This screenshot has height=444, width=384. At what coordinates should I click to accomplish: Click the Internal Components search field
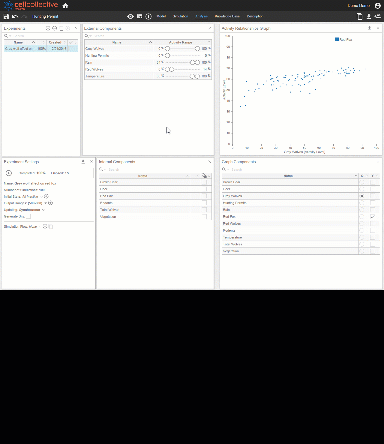click(155, 169)
